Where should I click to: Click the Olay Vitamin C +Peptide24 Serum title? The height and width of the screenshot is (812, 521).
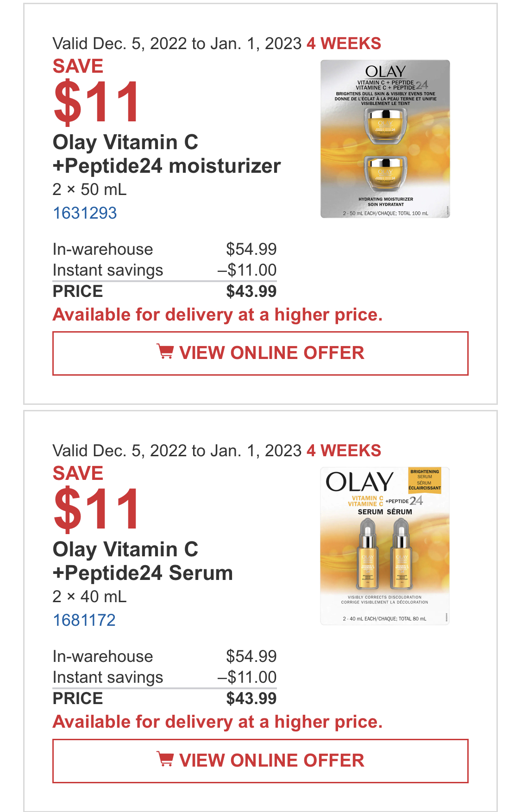[x=143, y=561]
